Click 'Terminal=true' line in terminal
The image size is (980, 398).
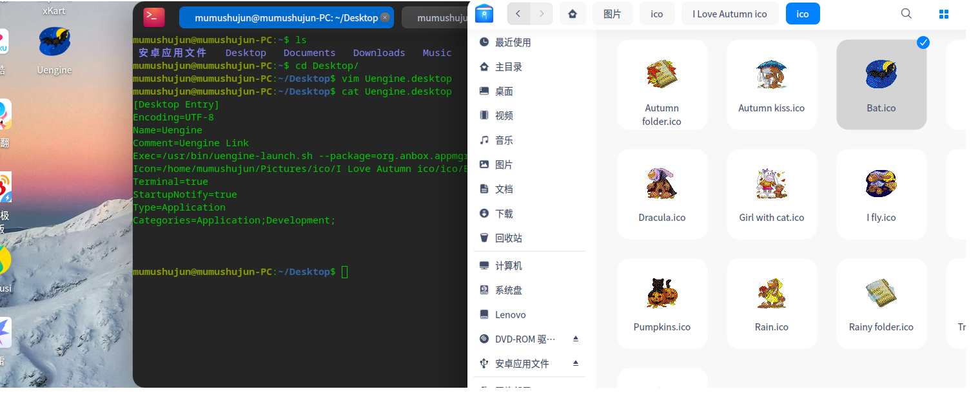tap(170, 182)
